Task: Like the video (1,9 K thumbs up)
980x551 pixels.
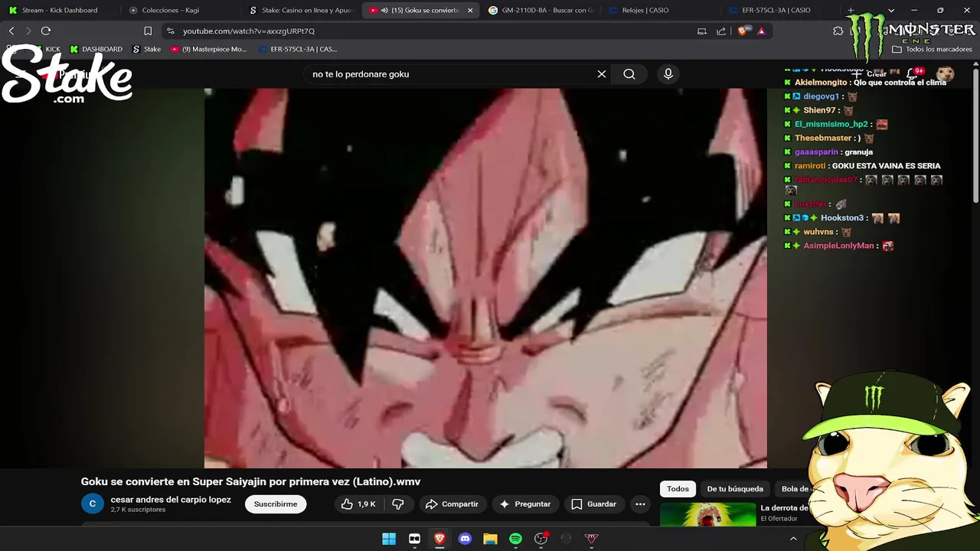Action: tap(359, 504)
